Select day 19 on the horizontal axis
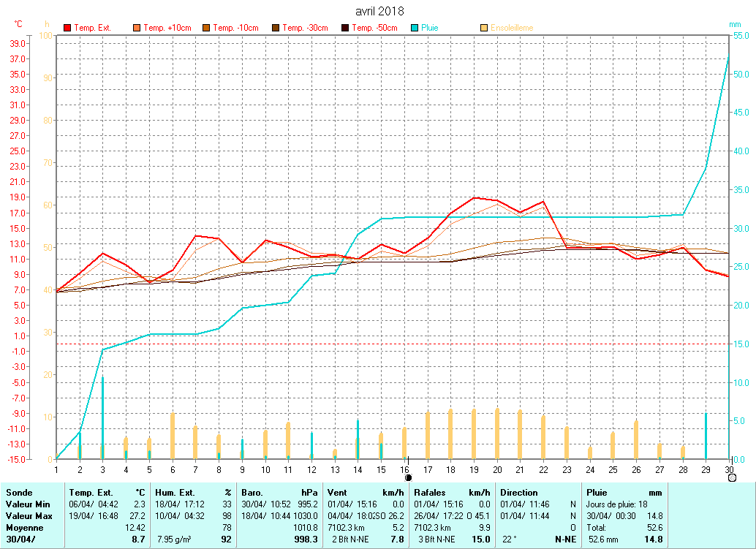This screenshot has height=549, width=756. pyautogui.click(x=474, y=469)
